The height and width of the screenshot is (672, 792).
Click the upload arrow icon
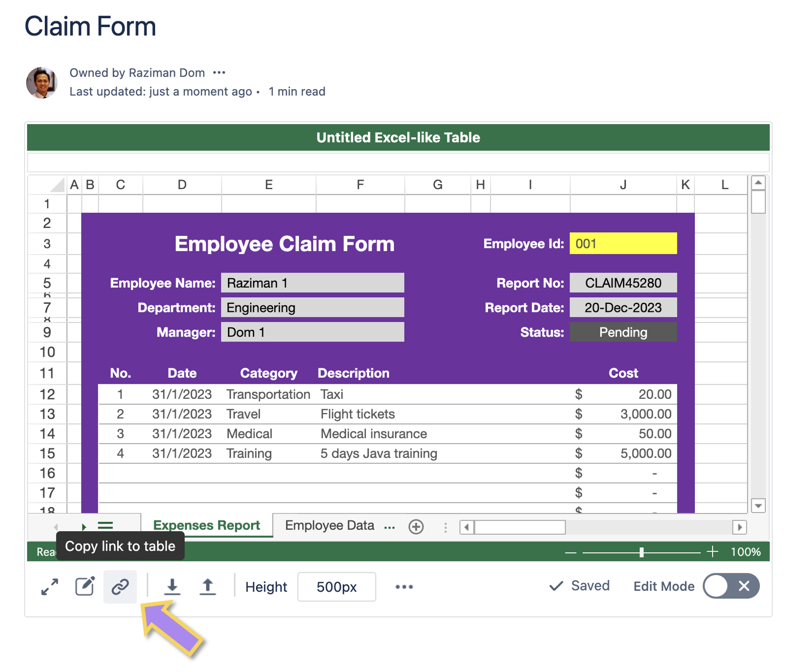(x=207, y=586)
